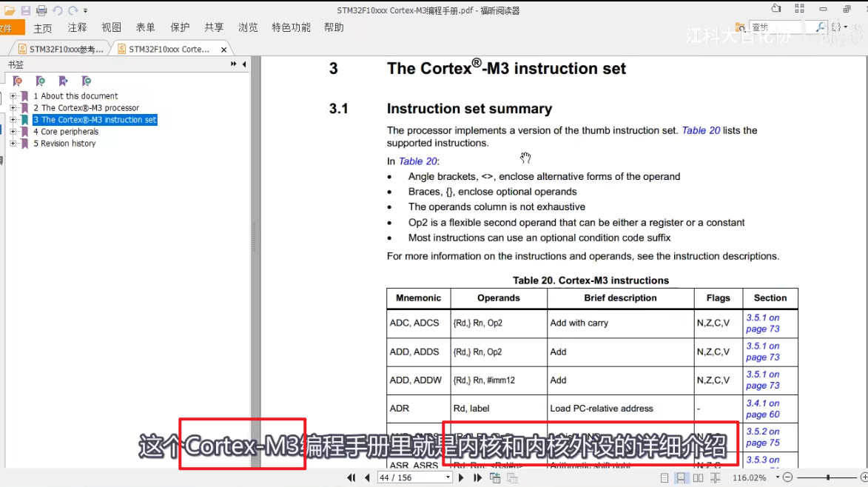Go to last page icon
The image size is (868, 487).
(478, 477)
